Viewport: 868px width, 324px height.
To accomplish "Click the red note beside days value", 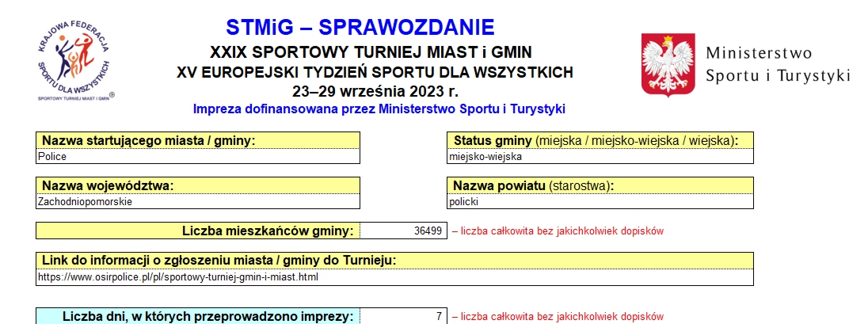I will 558,317.
